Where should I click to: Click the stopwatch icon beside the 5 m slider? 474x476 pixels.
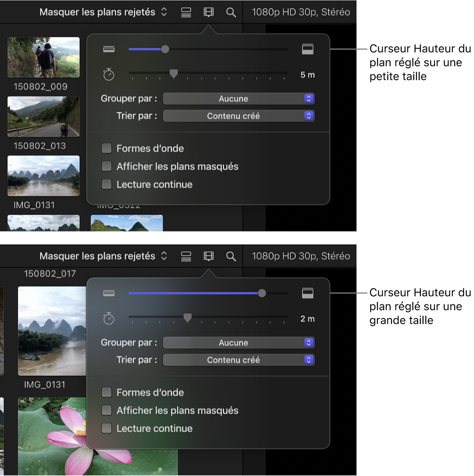[109, 75]
